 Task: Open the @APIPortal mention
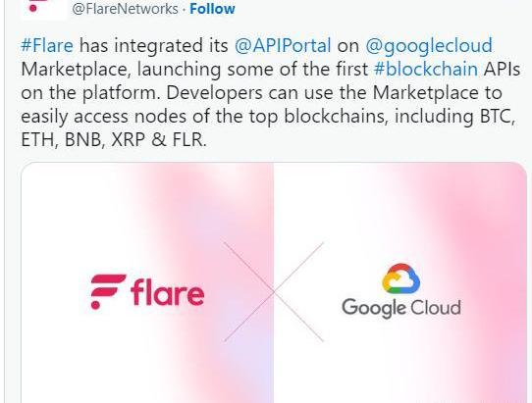283,46
